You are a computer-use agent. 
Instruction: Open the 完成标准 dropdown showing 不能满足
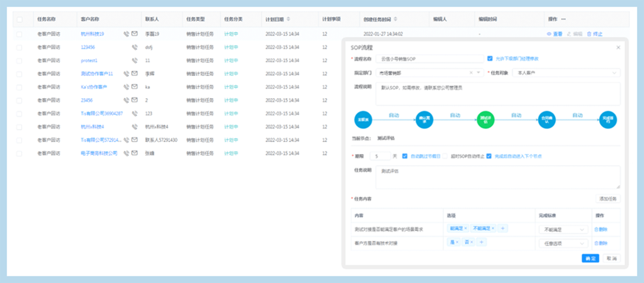click(x=563, y=230)
